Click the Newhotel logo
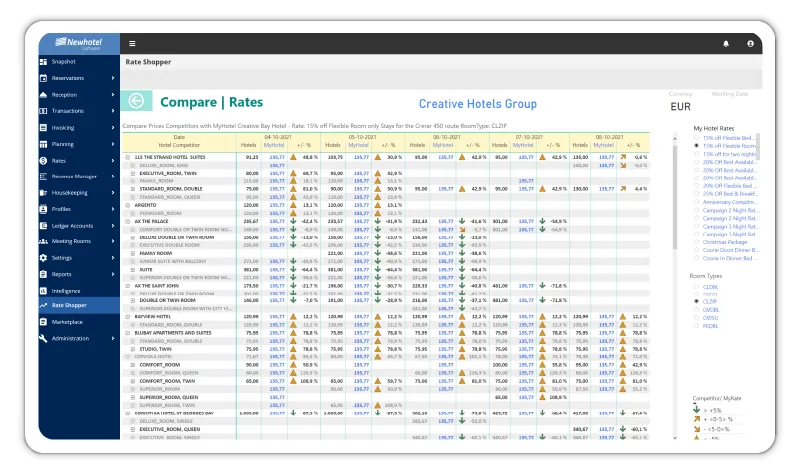Image resolution: width=800 pixels, height=471 pixels. click(x=78, y=42)
